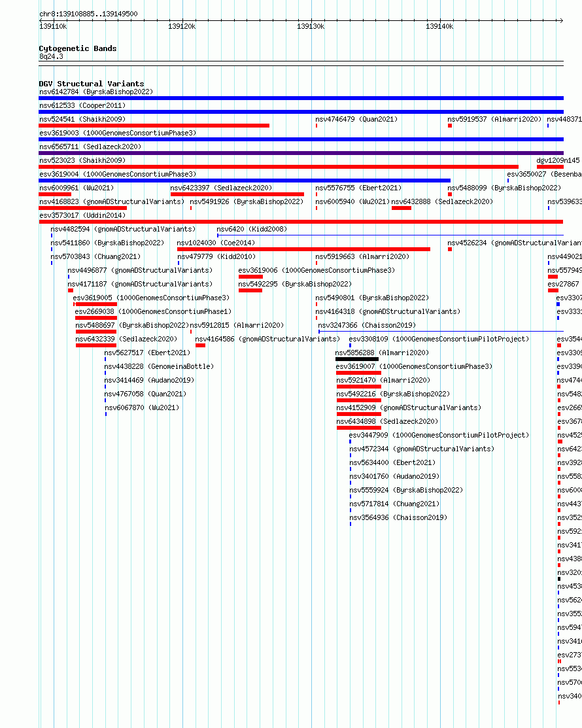The height and width of the screenshot is (728, 582).
Task: Open nsv6432888 (Sedlazeck2020) variant
Action: 442,201
